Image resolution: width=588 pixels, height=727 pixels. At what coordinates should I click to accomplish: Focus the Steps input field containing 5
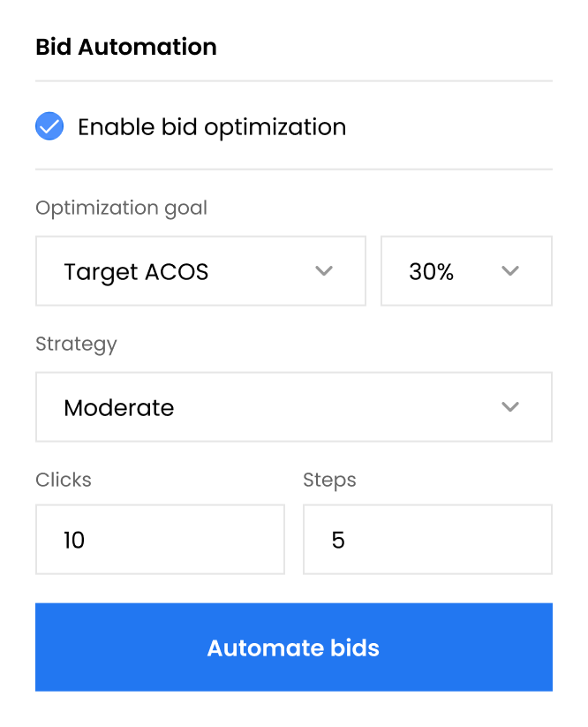427,539
